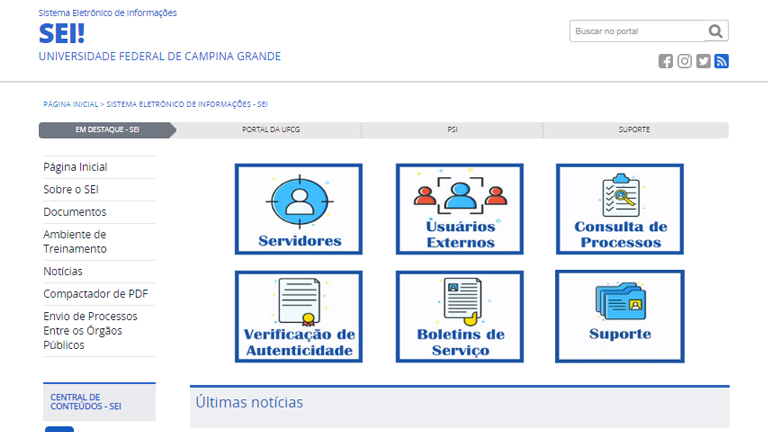
Task: Open the Facebook social icon
Action: coord(665,61)
